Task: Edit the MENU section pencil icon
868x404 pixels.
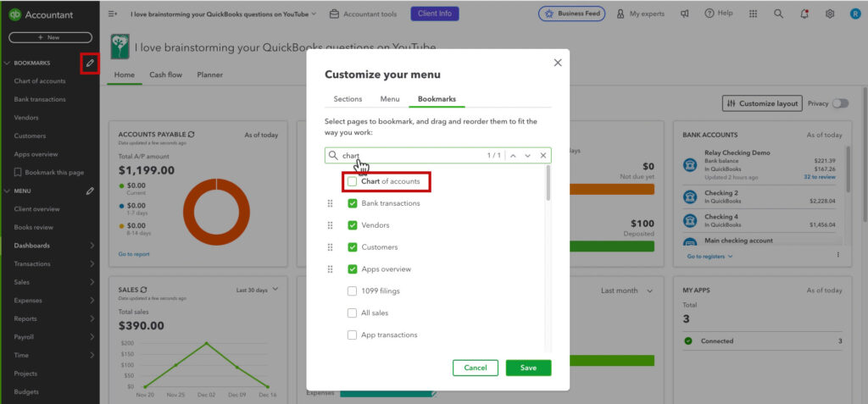Action: coord(90,191)
